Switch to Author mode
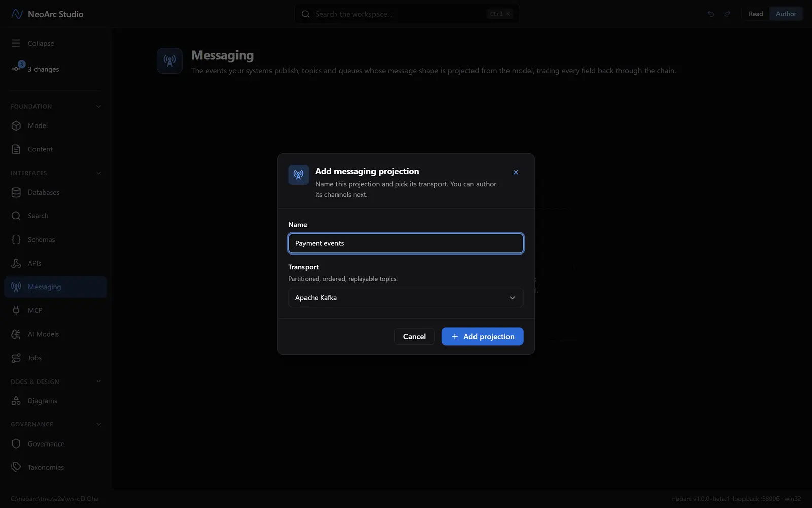The image size is (812, 508). (x=786, y=14)
